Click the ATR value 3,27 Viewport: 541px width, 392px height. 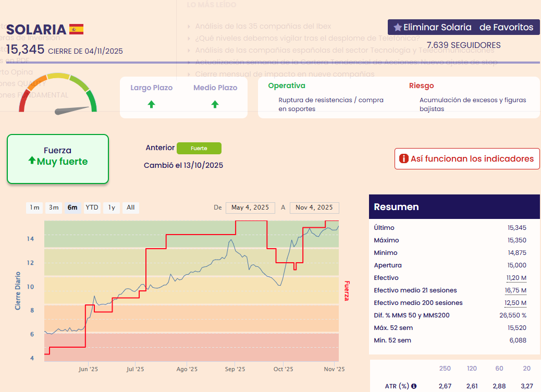(x=527, y=386)
